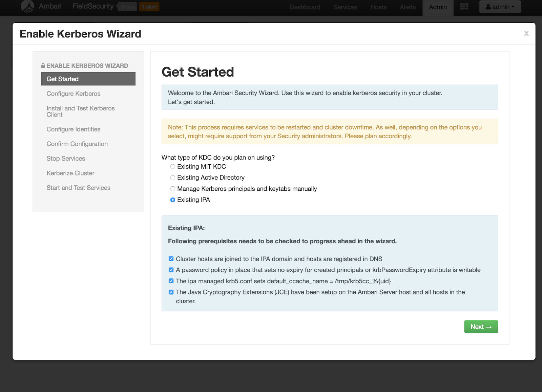
Task: Click the 1 alert badge
Action: (x=149, y=7)
